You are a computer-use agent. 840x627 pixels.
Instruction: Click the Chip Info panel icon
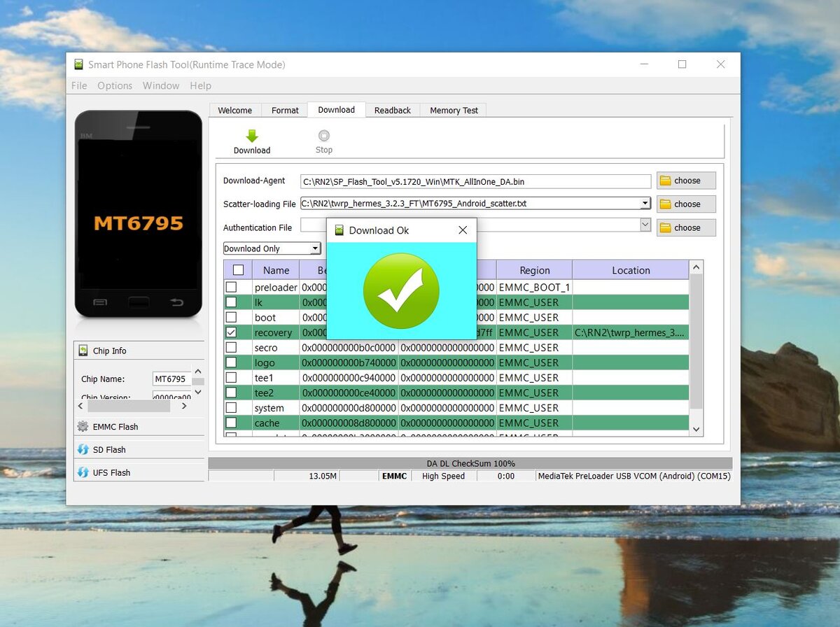point(84,351)
